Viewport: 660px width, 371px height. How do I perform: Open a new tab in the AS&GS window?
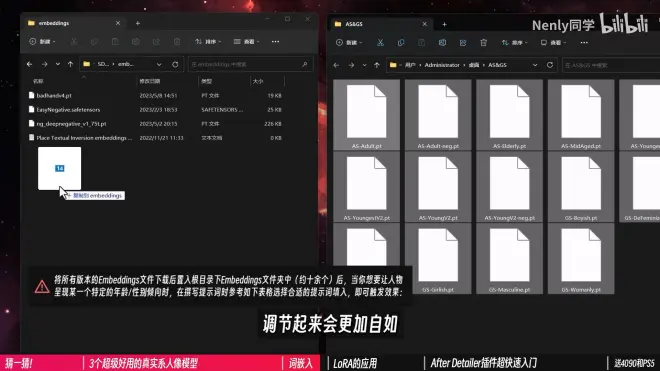click(x=444, y=24)
